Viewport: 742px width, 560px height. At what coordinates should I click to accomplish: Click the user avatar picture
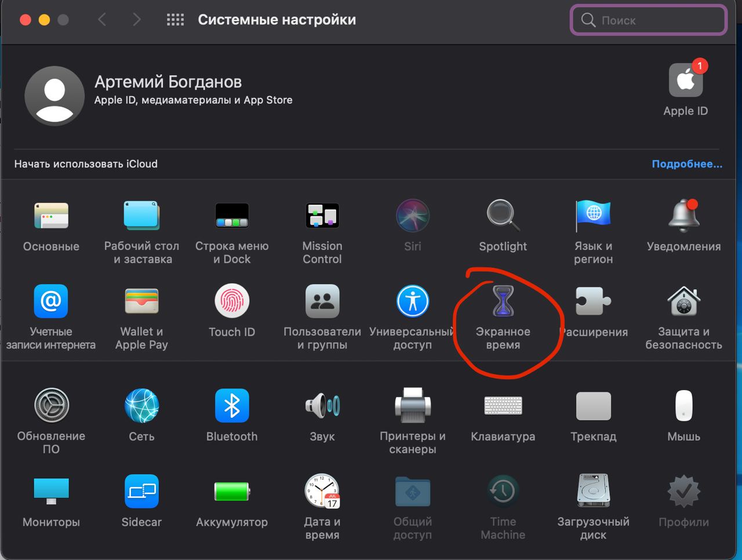(54, 96)
